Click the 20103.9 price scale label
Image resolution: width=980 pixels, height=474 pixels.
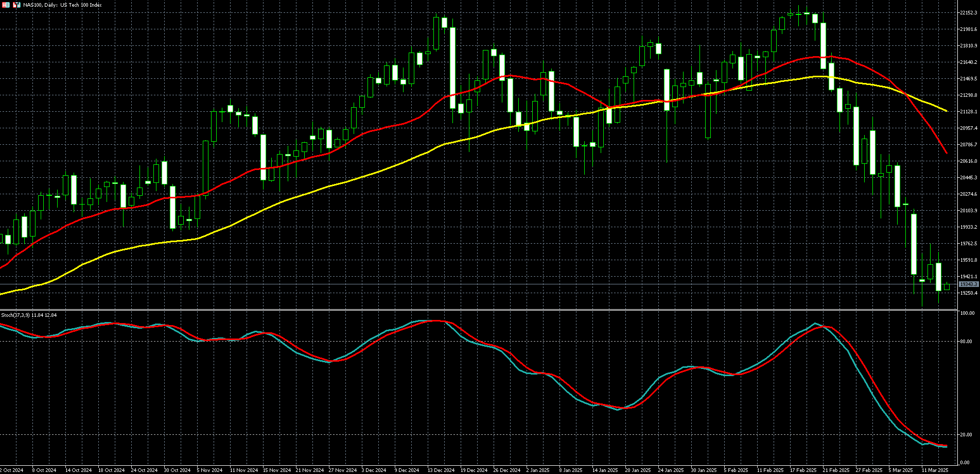point(968,210)
